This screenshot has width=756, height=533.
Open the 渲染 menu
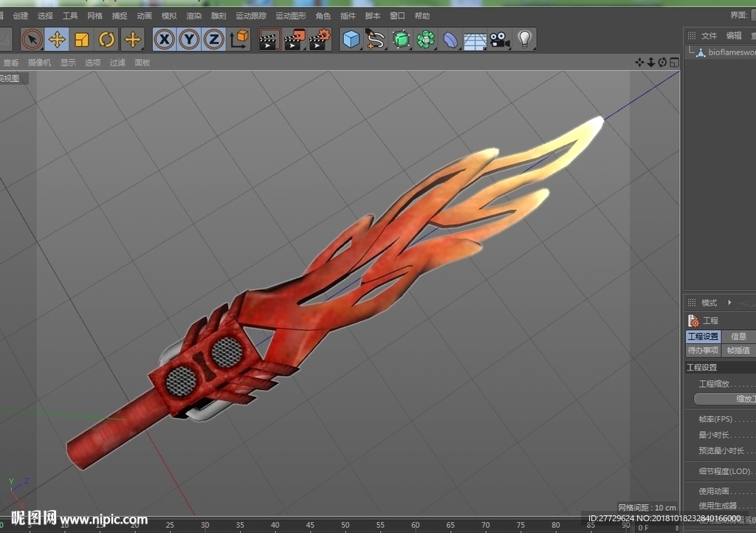click(194, 16)
